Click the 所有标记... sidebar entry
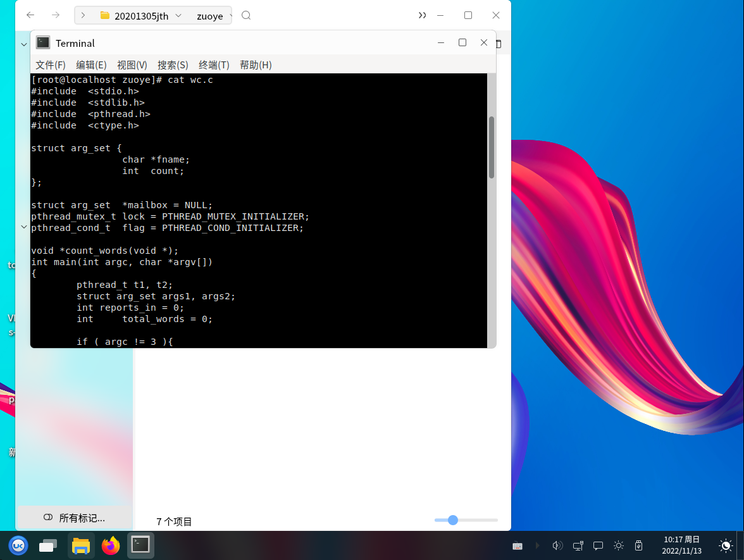The width and height of the screenshot is (744, 560). [75, 518]
